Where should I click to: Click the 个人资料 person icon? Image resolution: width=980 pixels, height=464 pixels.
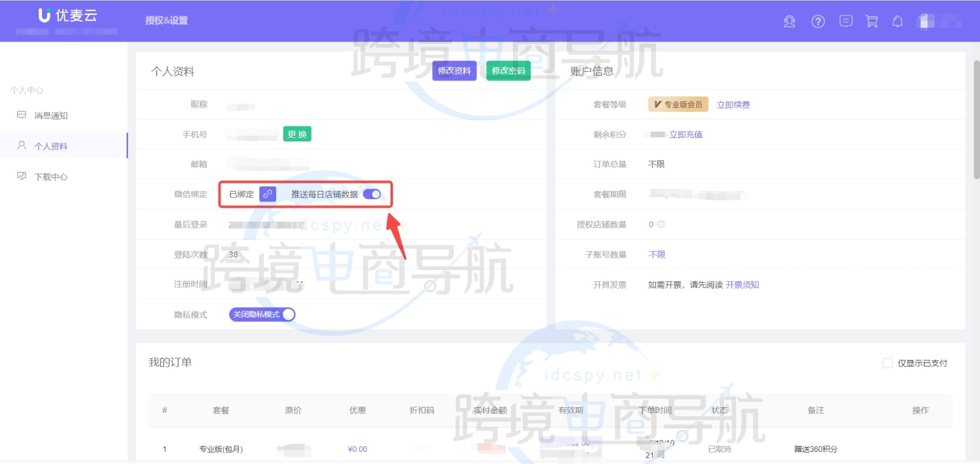click(22, 145)
